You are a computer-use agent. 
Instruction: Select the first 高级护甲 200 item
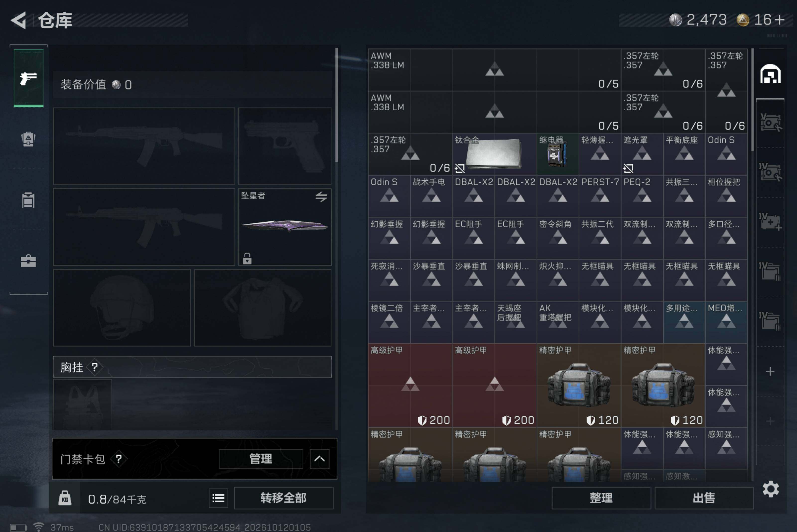tap(410, 385)
